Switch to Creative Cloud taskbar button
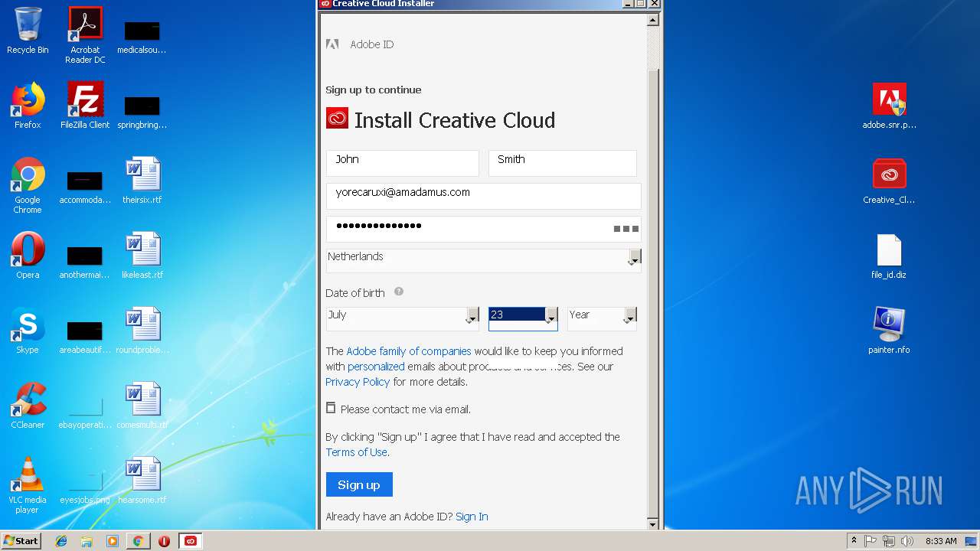The width and height of the screenshot is (980, 551). pyautogui.click(x=191, y=541)
